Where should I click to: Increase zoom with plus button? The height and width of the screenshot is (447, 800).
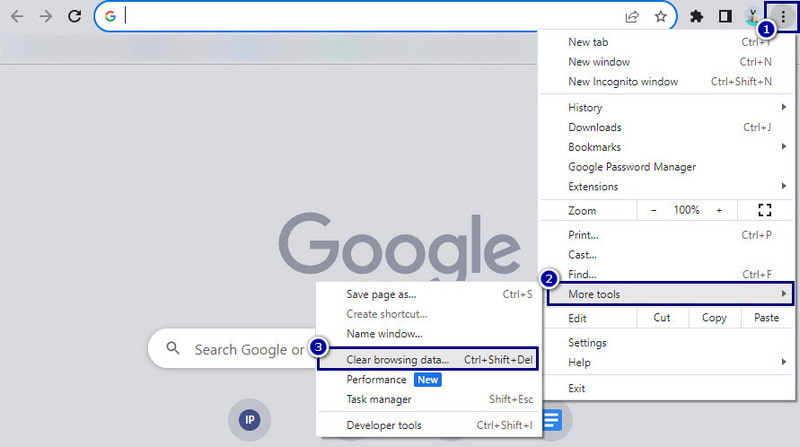tap(718, 210)
